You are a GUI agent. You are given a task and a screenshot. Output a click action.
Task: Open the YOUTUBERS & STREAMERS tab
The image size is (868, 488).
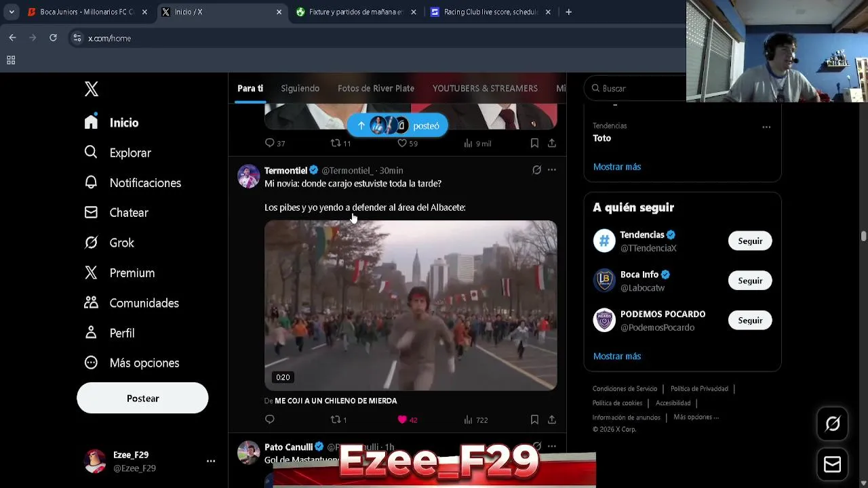485,88
